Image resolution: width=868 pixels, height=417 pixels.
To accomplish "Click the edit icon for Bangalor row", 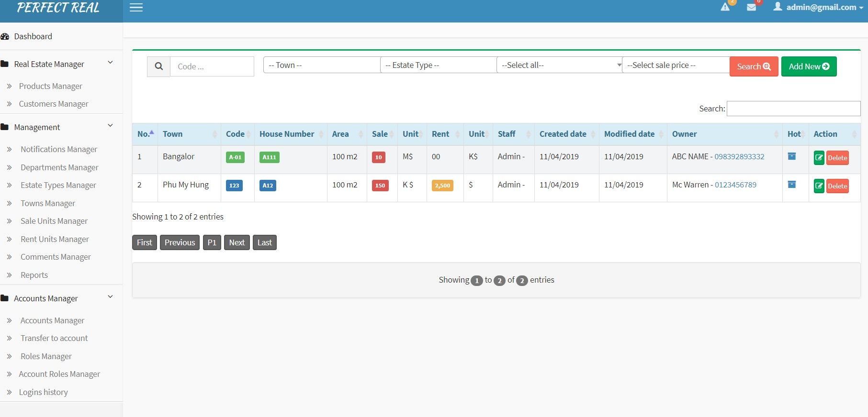I will coord(819,158).
